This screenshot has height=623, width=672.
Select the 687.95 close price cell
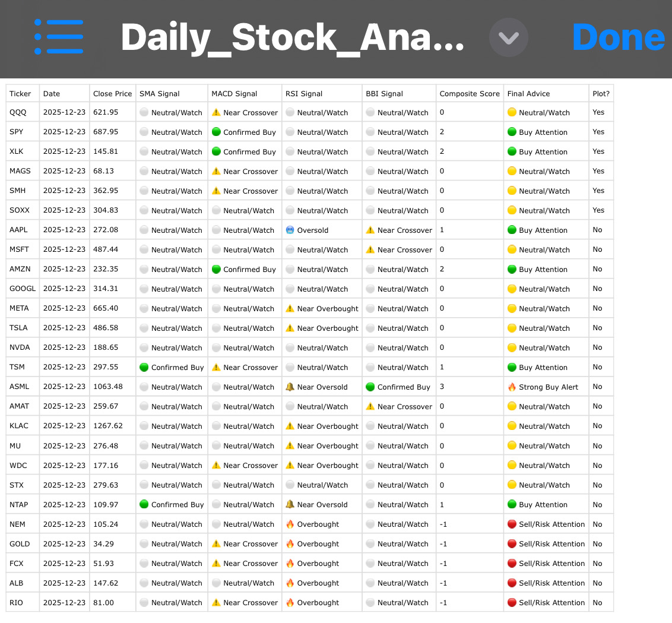[x=113, y=132]
